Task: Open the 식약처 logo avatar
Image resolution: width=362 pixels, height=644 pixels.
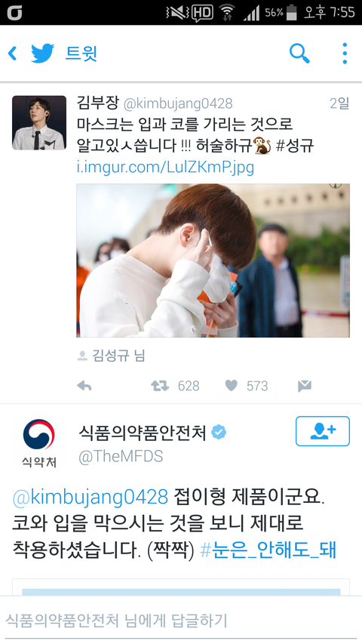Action: [39, 442]
